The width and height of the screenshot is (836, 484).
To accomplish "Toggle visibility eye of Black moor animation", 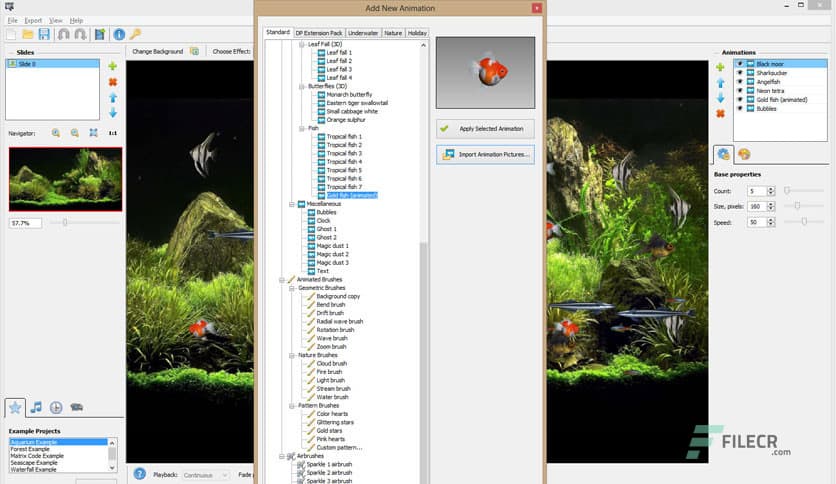I will click(x=739, y=64).
